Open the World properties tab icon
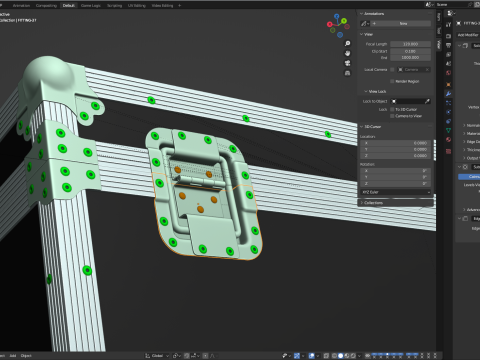The height and width of the screenshot is (360, 480). [x=449, y=73]
